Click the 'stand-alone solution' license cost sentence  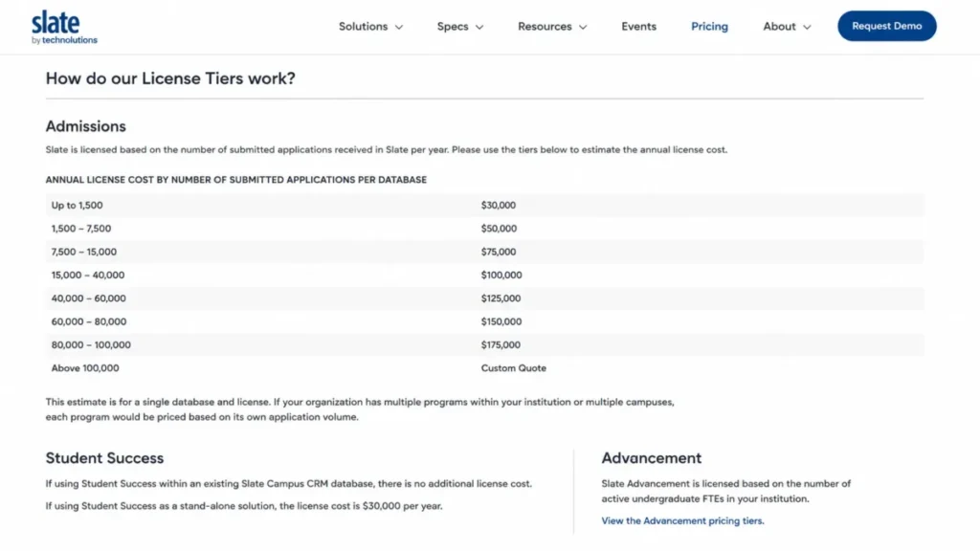tap(244, 506)
